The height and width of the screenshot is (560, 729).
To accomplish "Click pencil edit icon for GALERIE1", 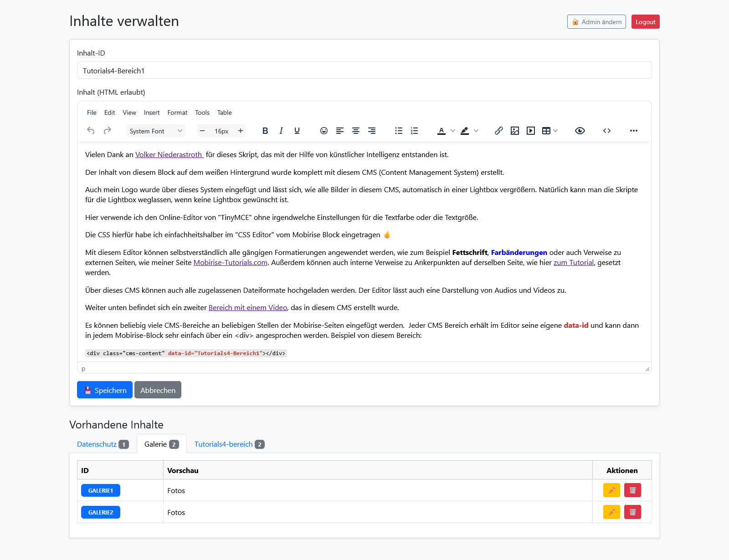I will [x=611, y=490].
